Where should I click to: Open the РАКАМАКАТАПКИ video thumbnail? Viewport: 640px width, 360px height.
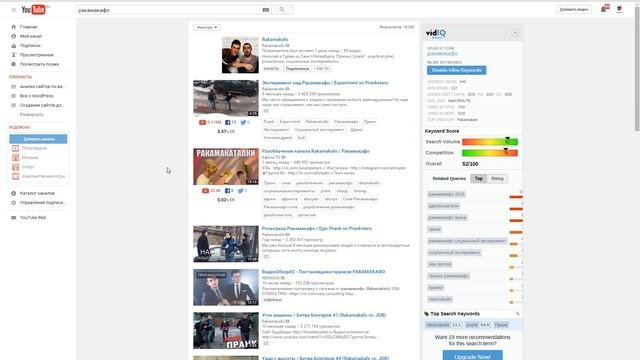[226, 167]
